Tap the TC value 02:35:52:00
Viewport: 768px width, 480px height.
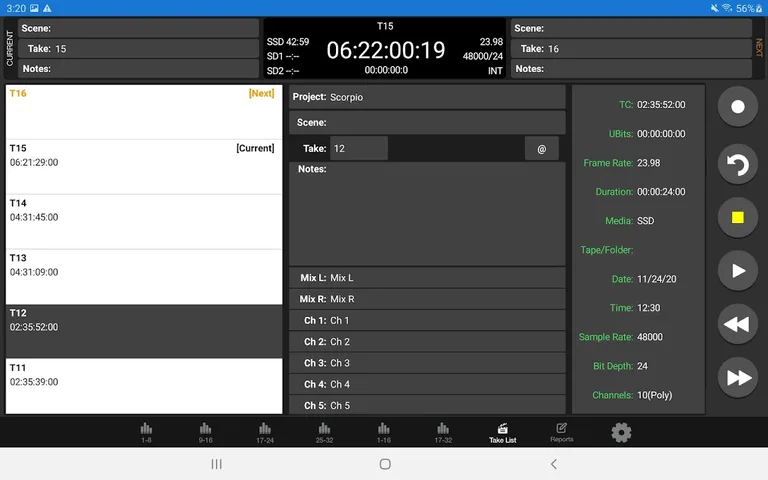tap(661, 104)
